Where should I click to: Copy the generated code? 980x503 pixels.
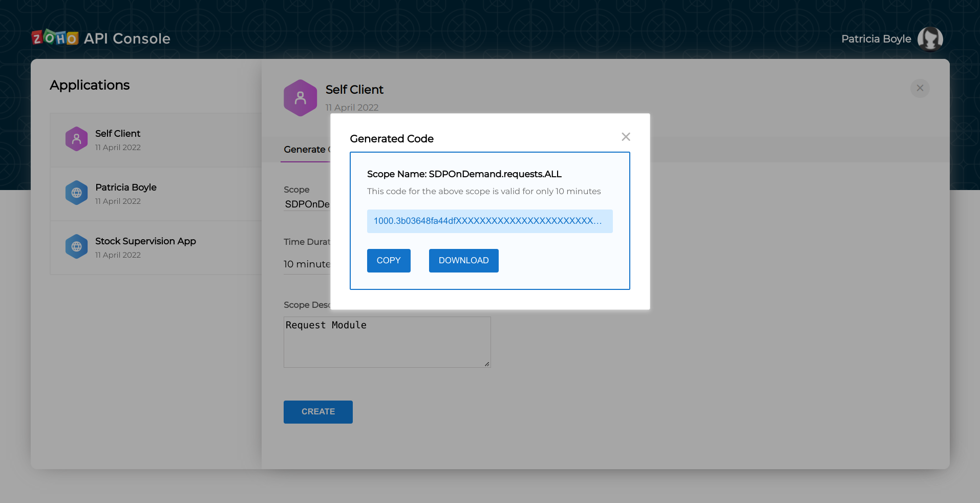[x=389, y=261]
